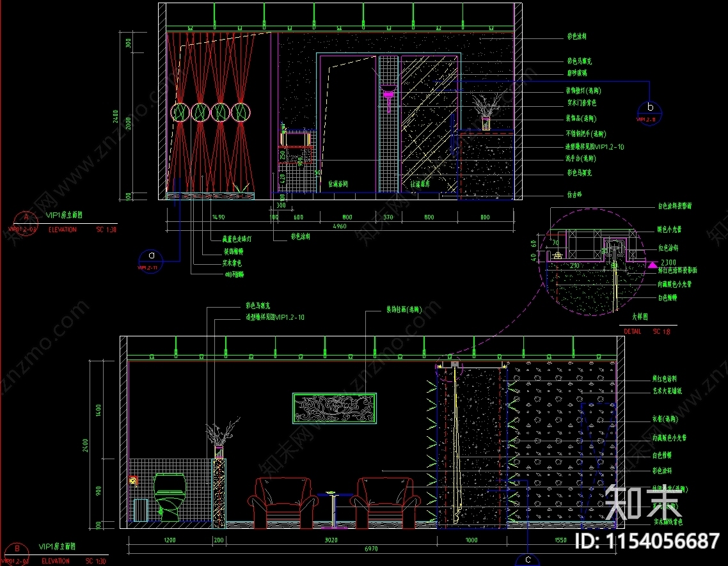Select the 4960 overall dimension text
This screenshot has width=728, height=566.
pyautogui.click(x=340, y=226)
